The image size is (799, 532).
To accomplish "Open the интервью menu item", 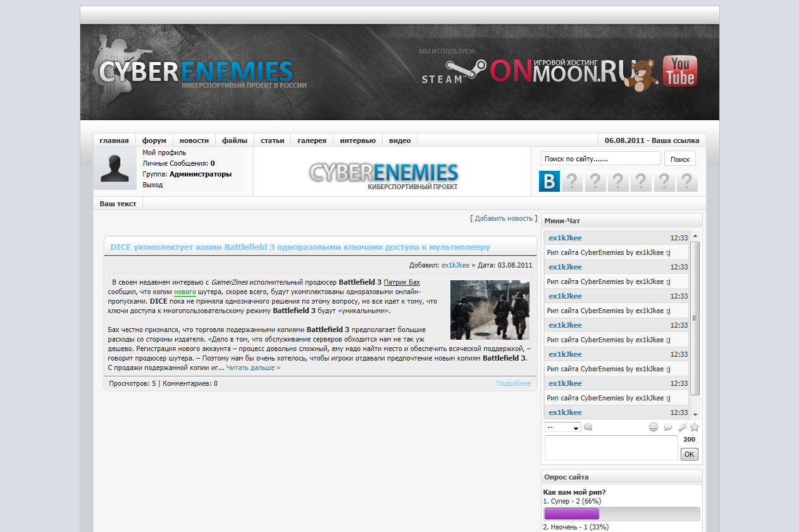I will coord(357,140).
